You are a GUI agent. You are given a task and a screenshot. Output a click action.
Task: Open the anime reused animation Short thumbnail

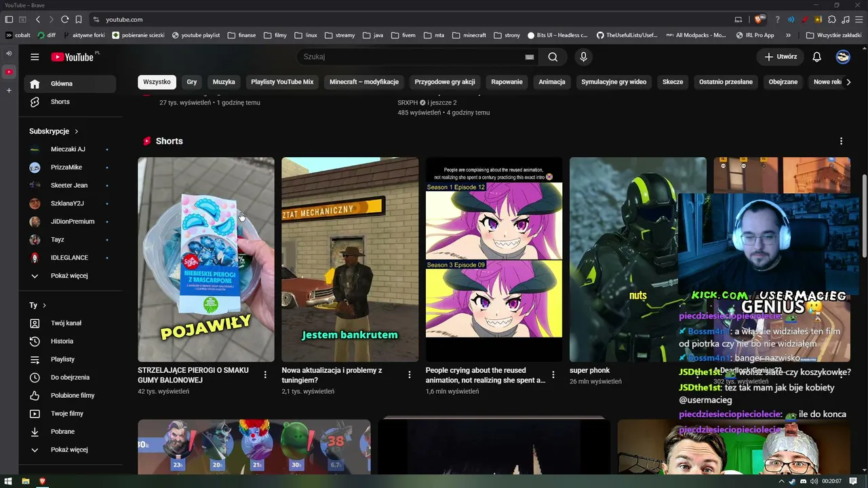point(494,260)
